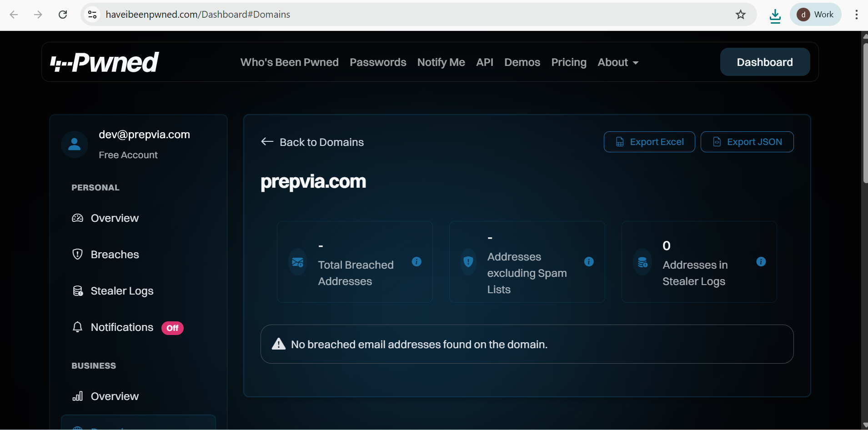Click the PERSONAL section heading

point(95,188)
